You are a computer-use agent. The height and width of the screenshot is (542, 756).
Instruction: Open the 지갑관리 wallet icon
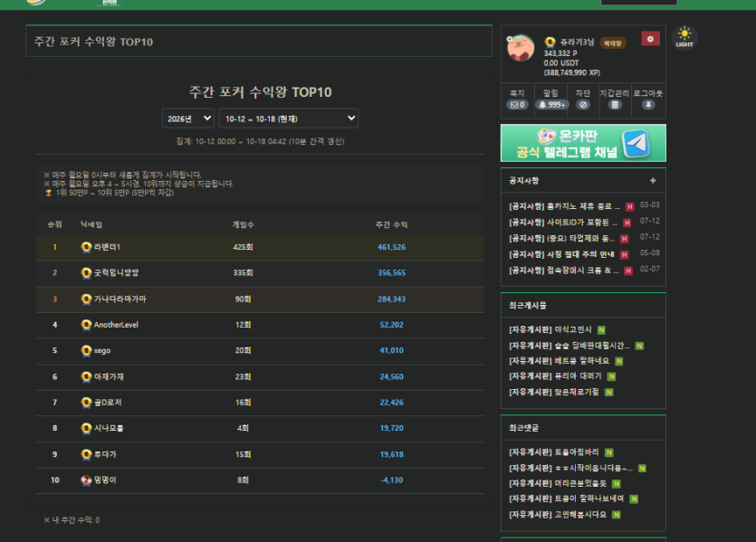tap(615, 105)
